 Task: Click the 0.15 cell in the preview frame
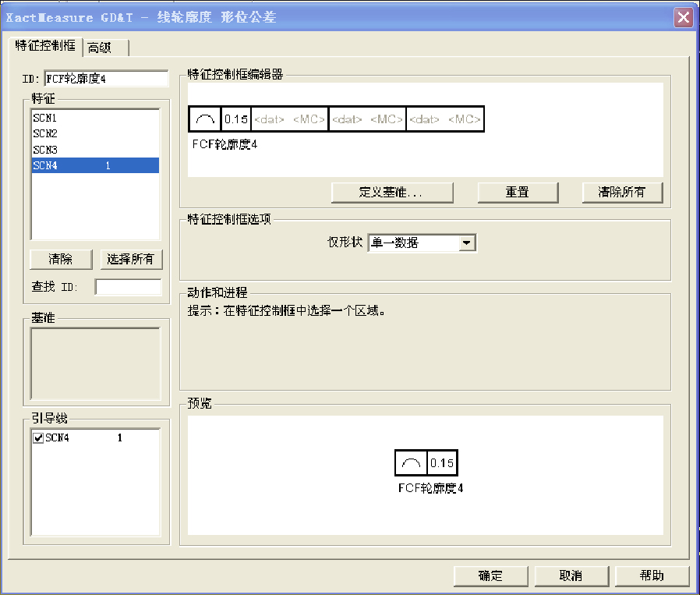[441, 462]
